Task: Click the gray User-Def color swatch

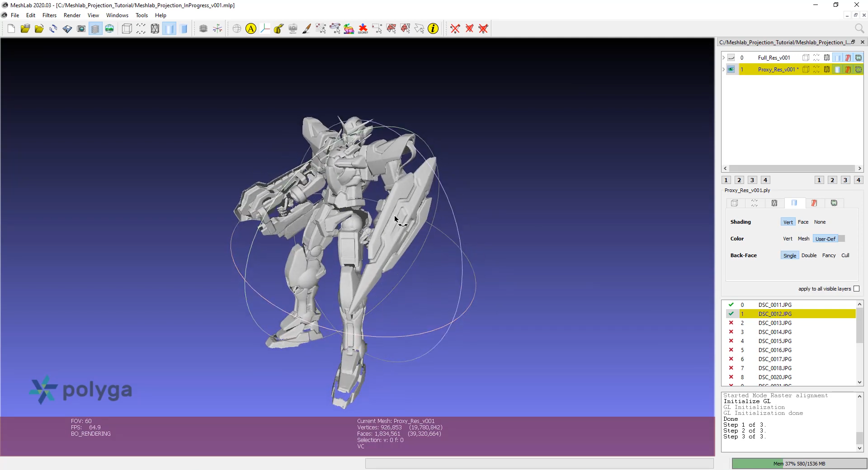Action: pos(841,239)
